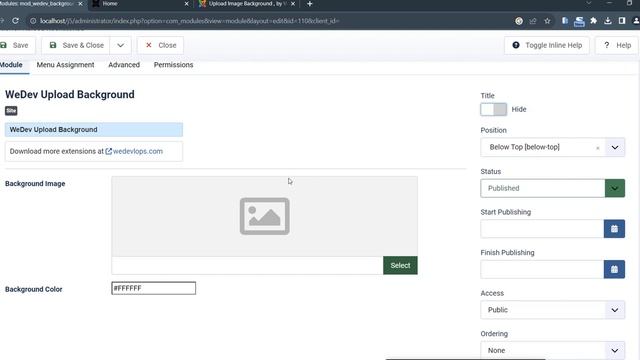Click the Start Publishing date field
The height and width of the screenshot is (360, 640).
point(542,229)
